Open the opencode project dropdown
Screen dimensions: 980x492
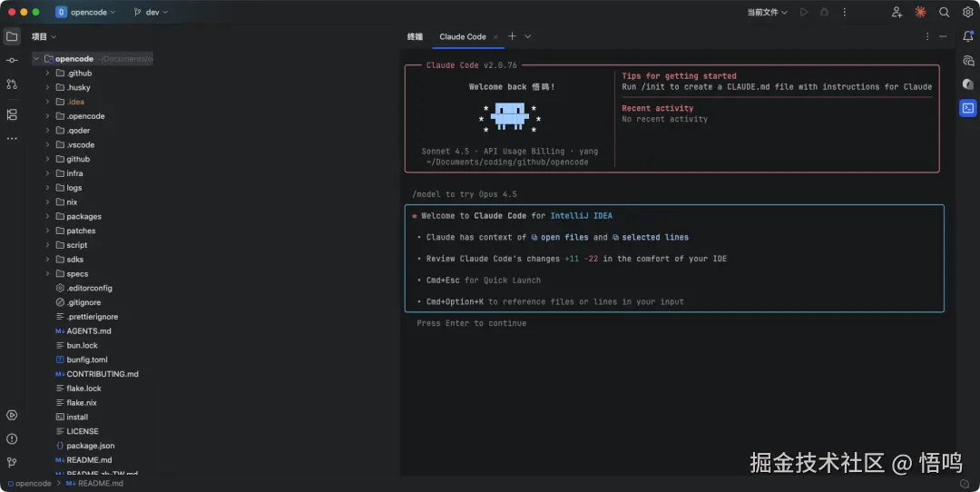[85, 12]
